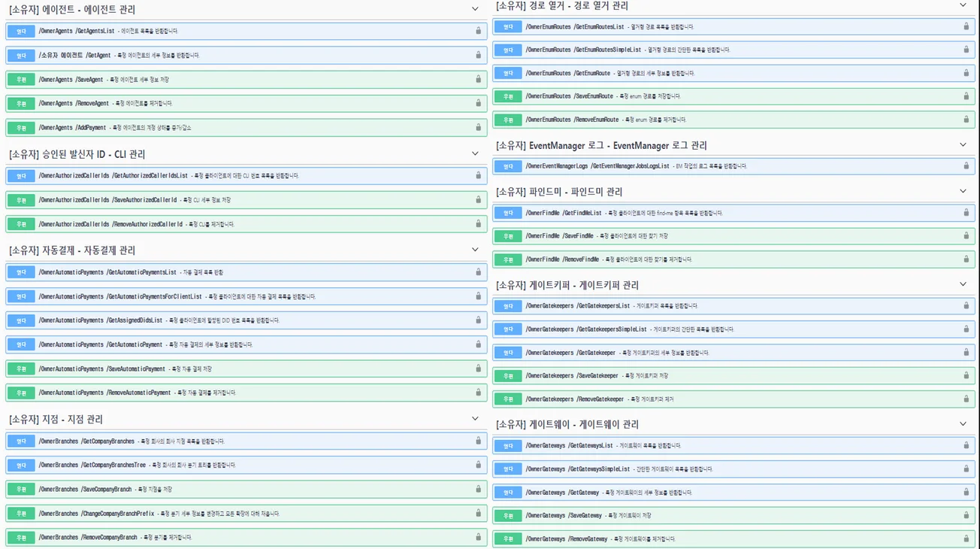Collapse the 자동결제 관리 section chevron
The image size is (980, 549).
pos(475,250)
